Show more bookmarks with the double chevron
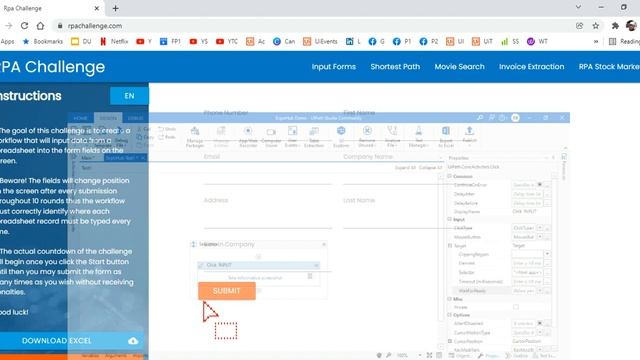 596,41
